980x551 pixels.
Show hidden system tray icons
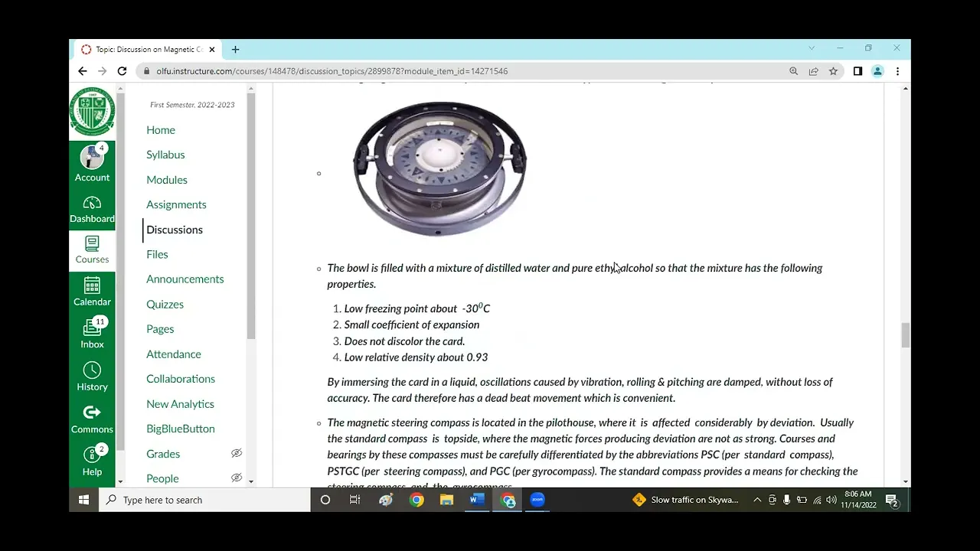click(757, 500)
